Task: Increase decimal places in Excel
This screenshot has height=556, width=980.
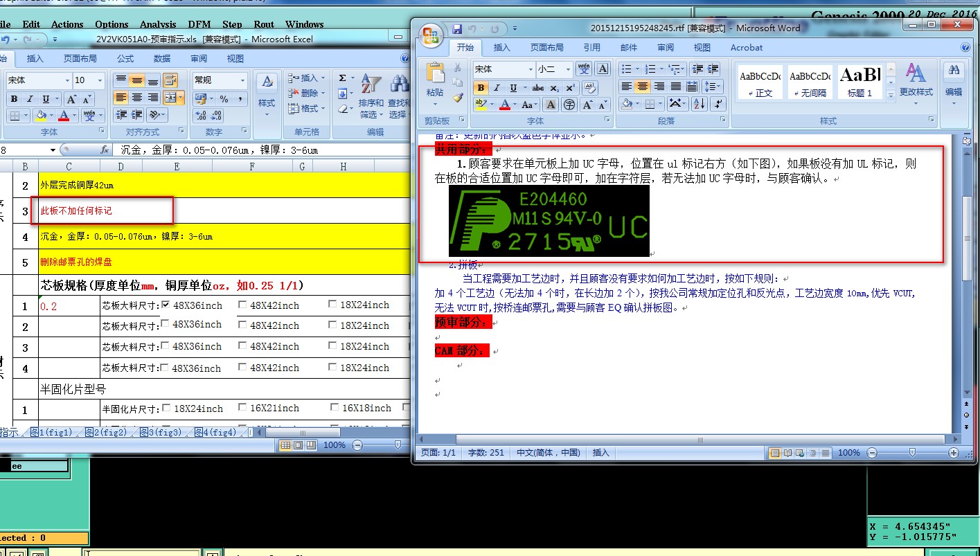Action: tap(200, 116)
